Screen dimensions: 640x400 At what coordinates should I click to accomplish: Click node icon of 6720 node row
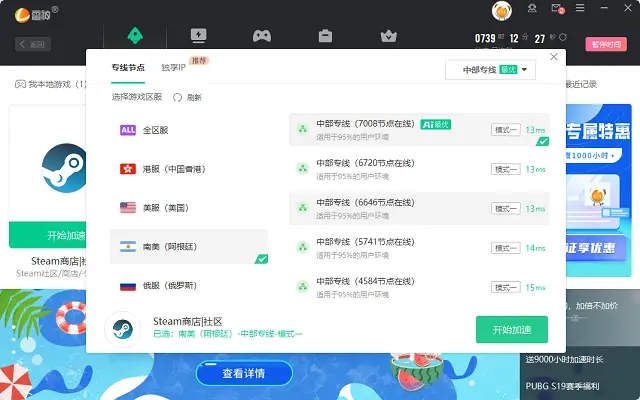pyautogui.click(x=302, y=169)
